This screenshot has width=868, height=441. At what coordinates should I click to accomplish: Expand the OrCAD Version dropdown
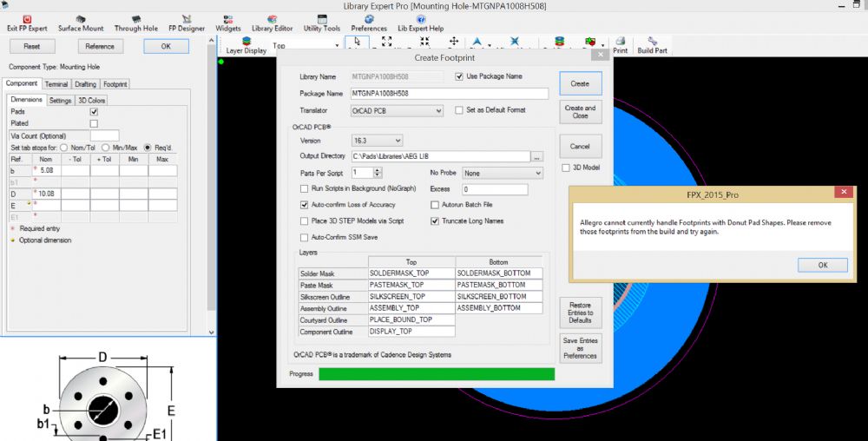point(376,141)
